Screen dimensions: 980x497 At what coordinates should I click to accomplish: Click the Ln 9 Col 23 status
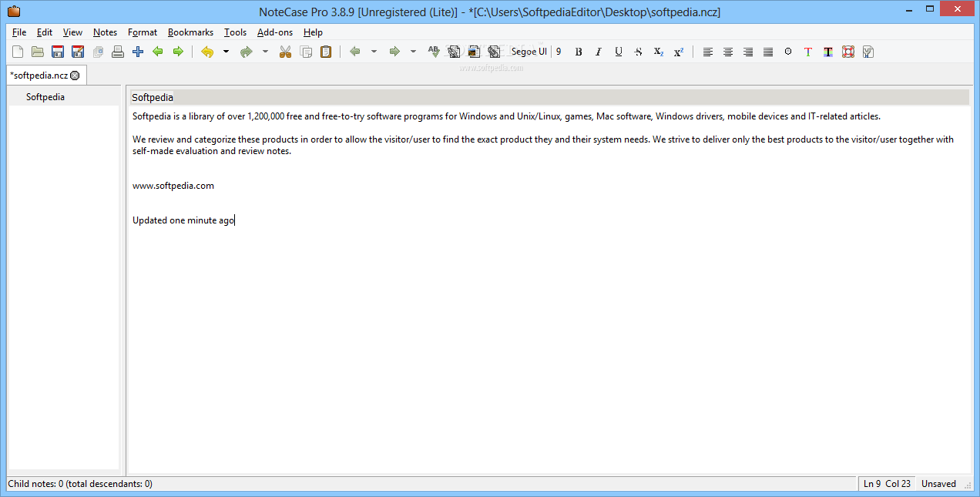(887, 484)
